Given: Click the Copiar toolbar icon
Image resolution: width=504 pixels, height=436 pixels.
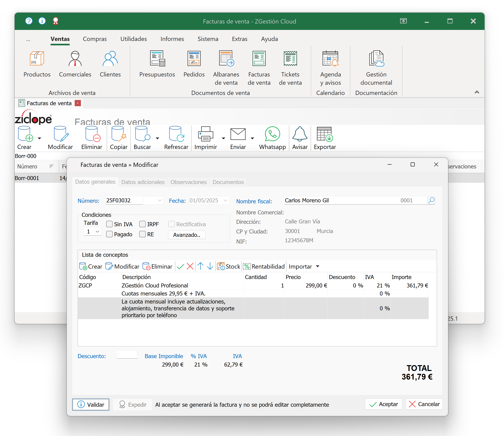Looking at the screenshot, I should click(119, 138).
